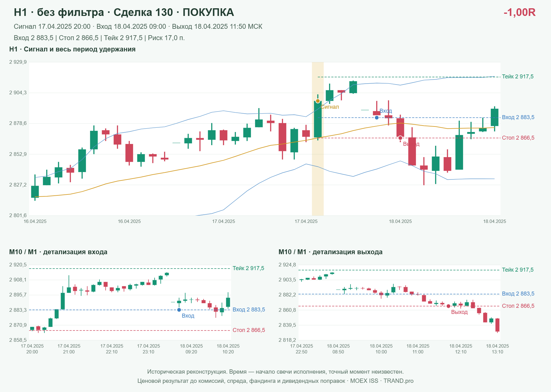Image resolution: width=551 pixels, height=392 pixels.
Task: Click the highlighted signal candle band on H1 chart
Action: click(x=318, y=139)
